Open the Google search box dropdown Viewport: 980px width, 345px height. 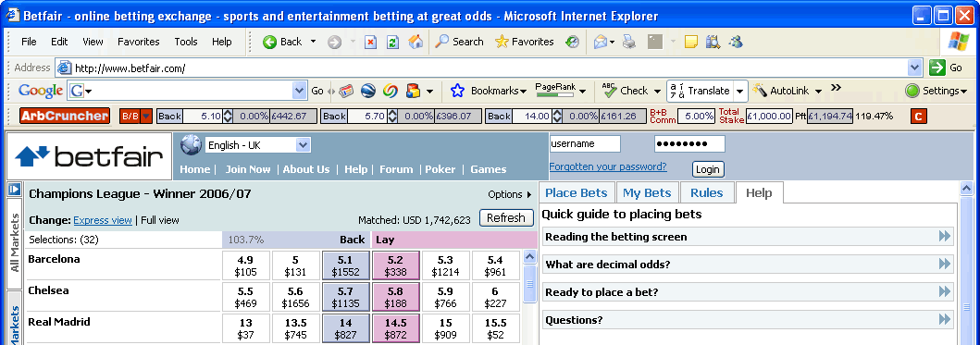[300, 92]
